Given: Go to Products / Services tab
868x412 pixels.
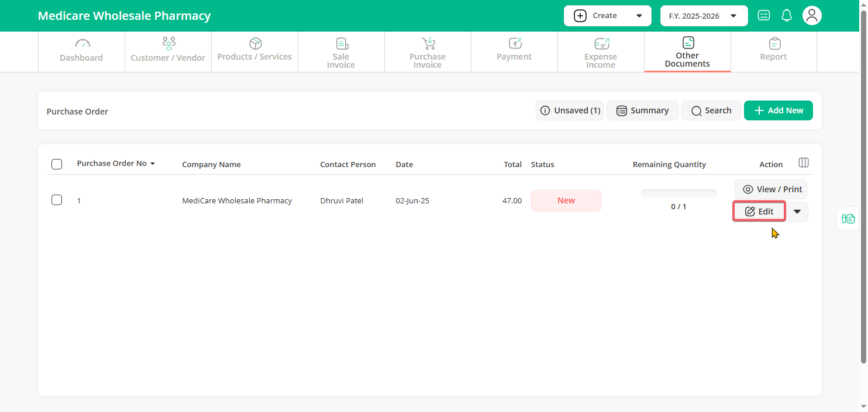Looking at the screenshot, I should [254, 51].
